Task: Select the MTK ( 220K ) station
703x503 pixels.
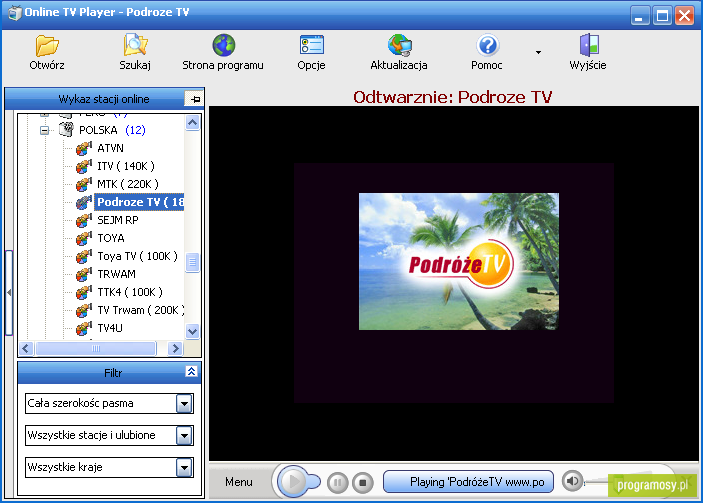Action: [128, 184]
